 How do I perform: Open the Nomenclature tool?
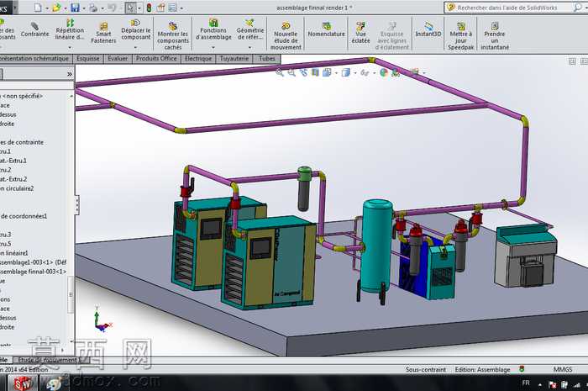pyautogui.click(x=326, y=29)
